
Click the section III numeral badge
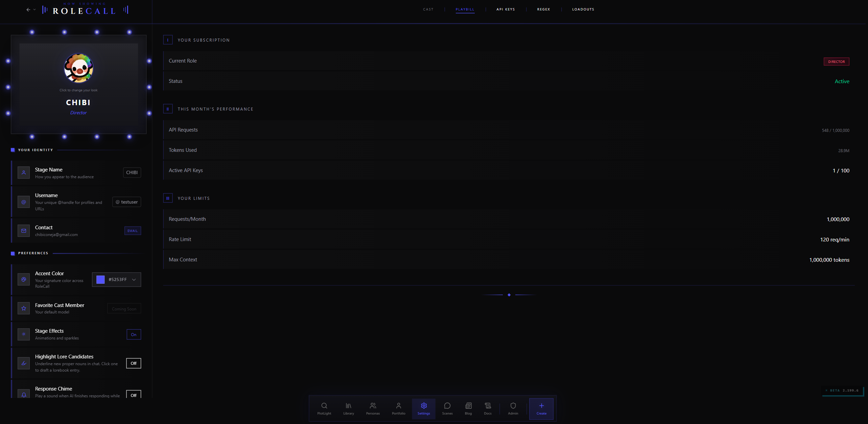coord(168,198)
